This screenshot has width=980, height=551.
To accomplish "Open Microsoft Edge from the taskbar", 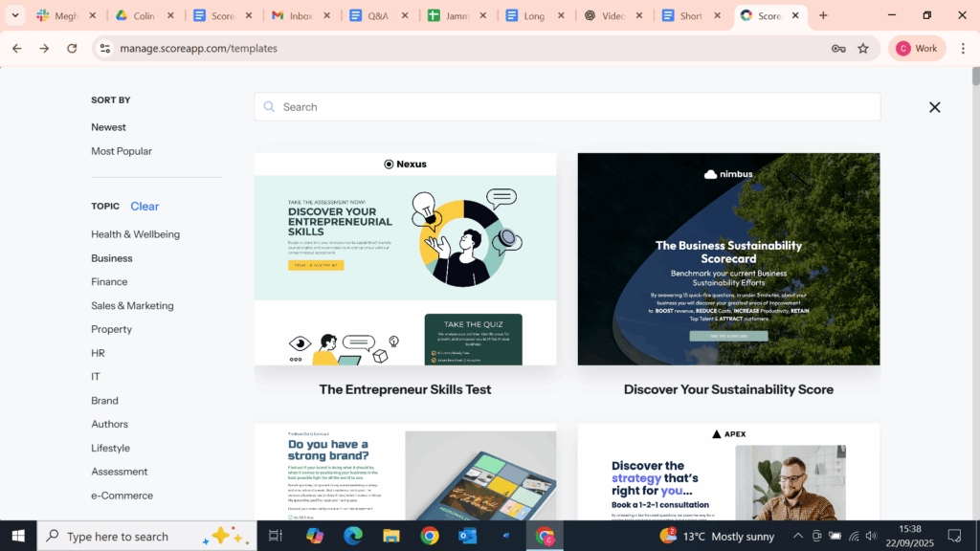I will [352, 536].
